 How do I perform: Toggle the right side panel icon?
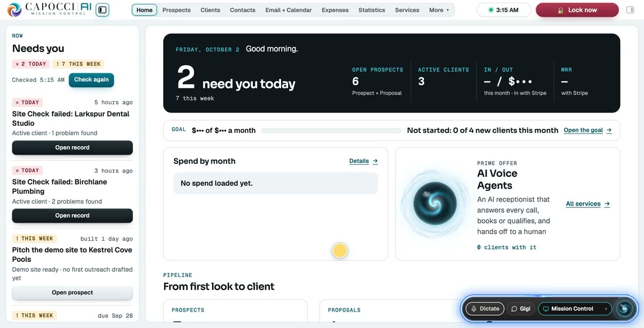tap(630, 10)
